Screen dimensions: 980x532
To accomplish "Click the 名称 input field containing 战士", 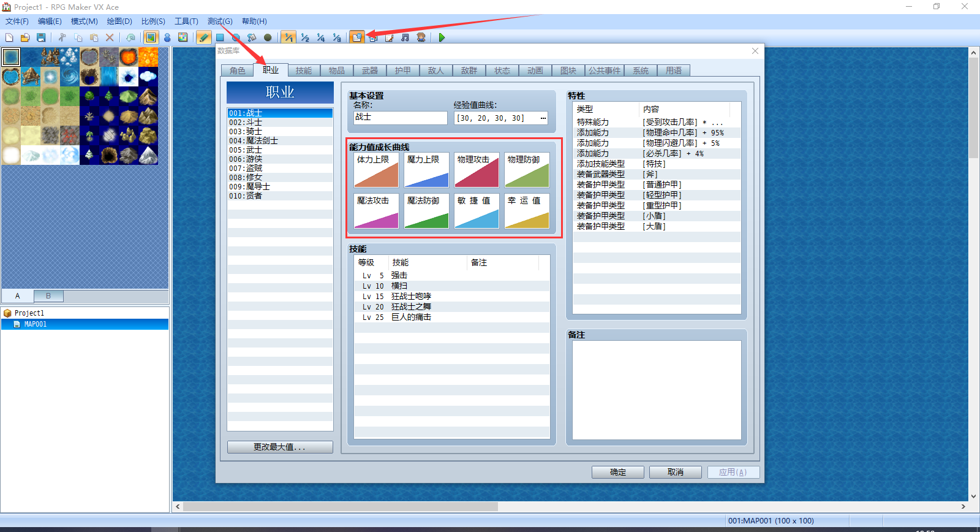I will click(x=401, y=118).
